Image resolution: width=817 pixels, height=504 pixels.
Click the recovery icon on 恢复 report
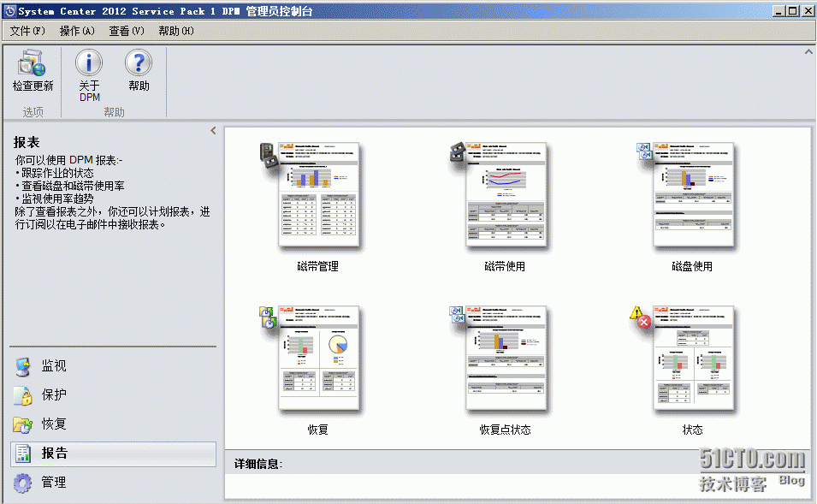point(269,317)
